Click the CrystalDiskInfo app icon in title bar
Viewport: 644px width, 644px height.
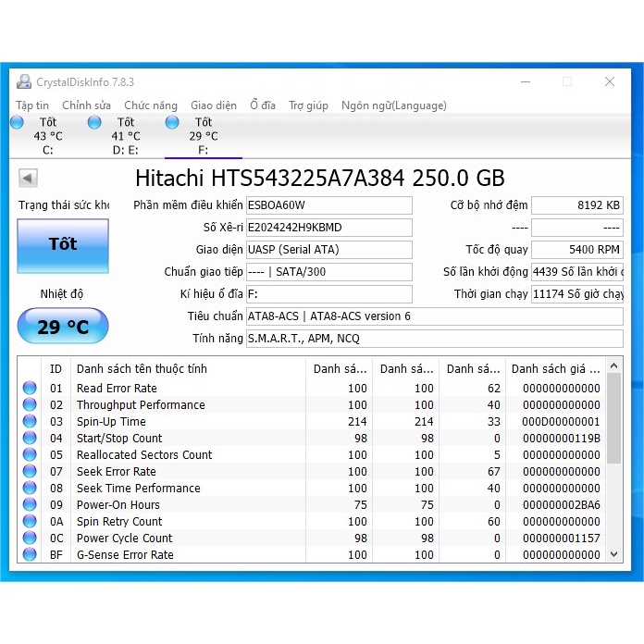24,81
